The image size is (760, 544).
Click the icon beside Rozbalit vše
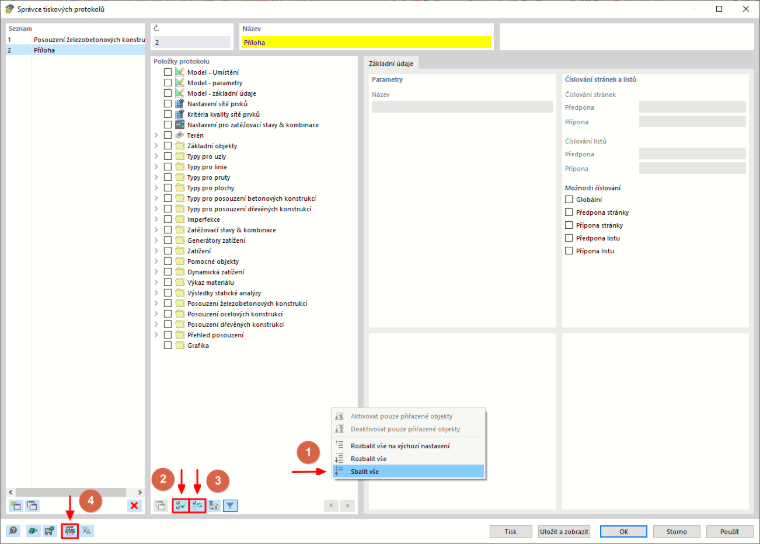point(339,458)
